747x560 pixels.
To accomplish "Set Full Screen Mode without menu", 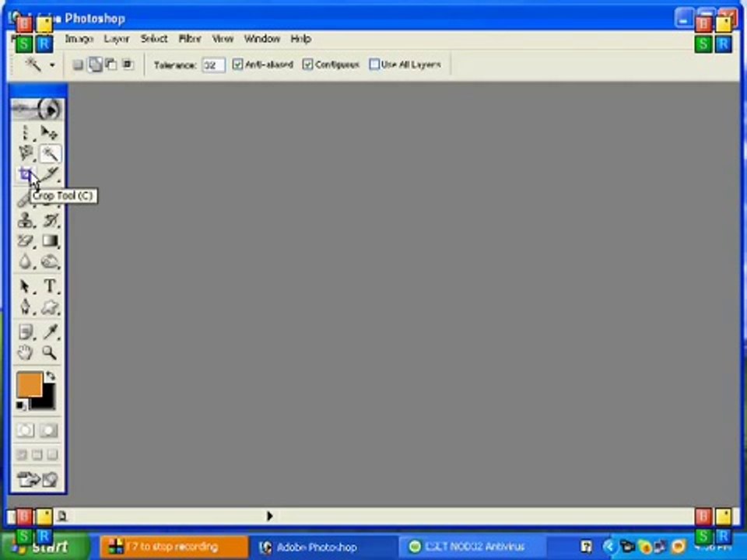I will pos(52,455).
